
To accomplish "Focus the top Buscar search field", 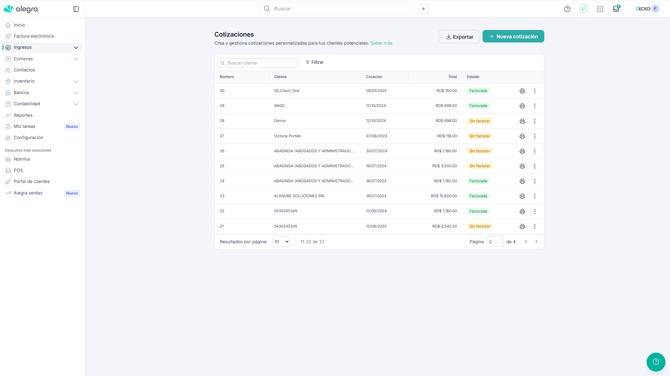I will pyautogui.click(x=337, y=9).
